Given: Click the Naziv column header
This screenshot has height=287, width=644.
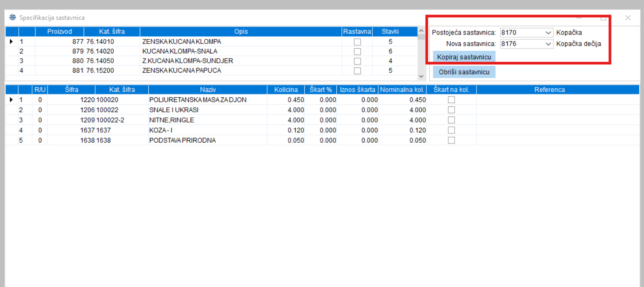Looking at the screenshot, I should [207, 90].
